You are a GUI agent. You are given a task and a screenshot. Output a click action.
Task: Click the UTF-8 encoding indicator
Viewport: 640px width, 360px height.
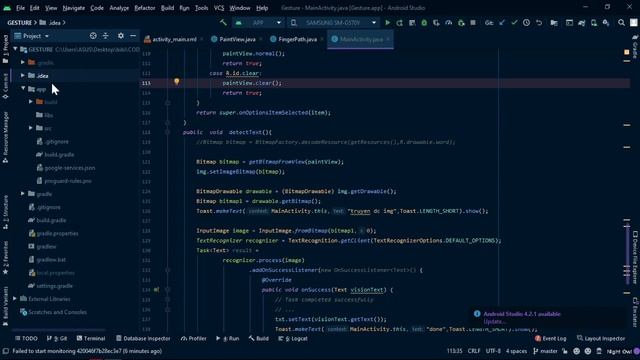493,351
